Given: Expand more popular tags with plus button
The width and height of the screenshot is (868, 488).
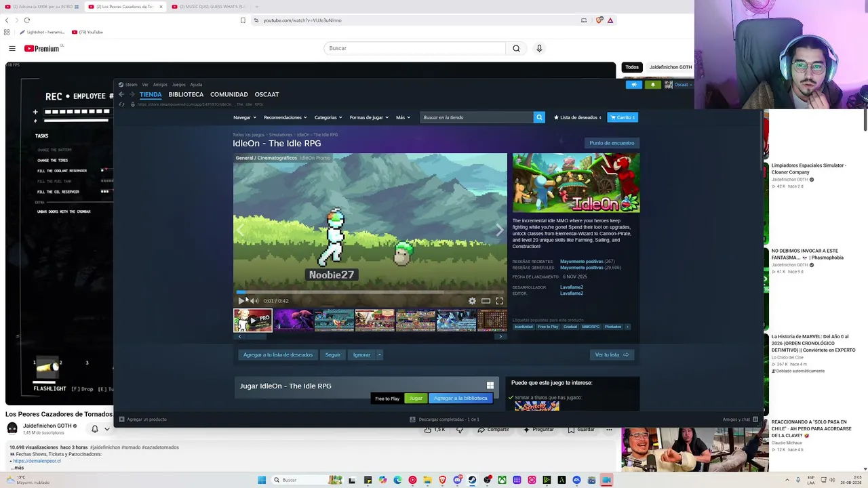Looking at the screenshot, I should [627, 327].
